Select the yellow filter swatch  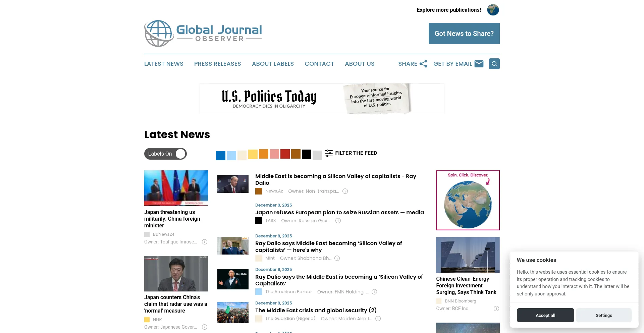click(253, 154)
